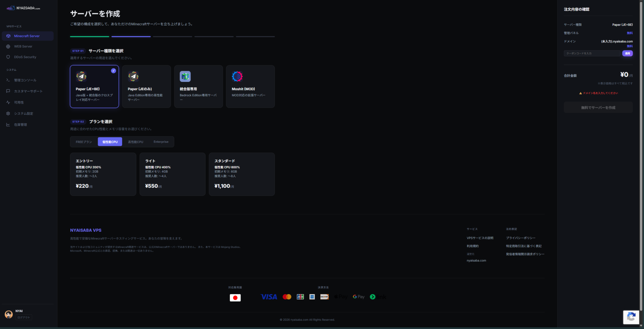The width and height of the screenshot is (644, 329).
Task: Focus the coupon code input field
Action: (x=592, y=53)
